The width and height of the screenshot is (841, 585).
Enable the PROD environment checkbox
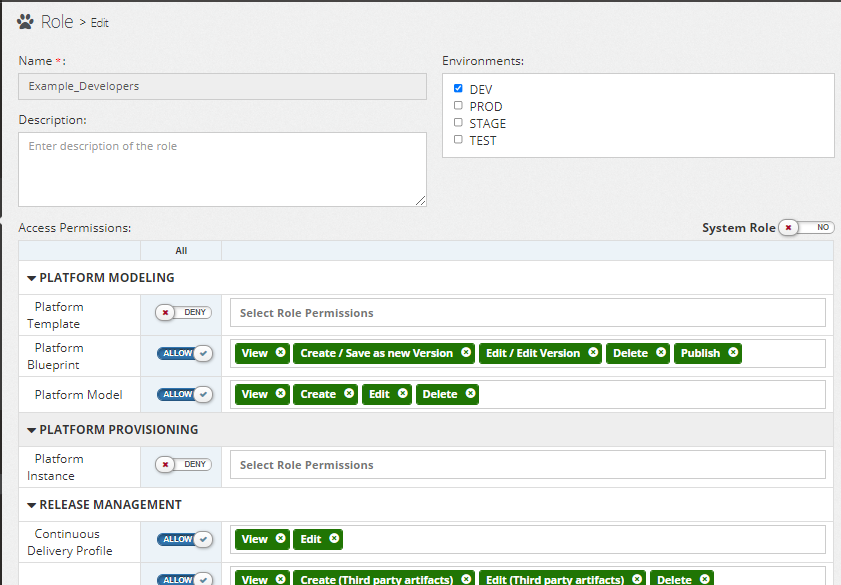[458, 106]
